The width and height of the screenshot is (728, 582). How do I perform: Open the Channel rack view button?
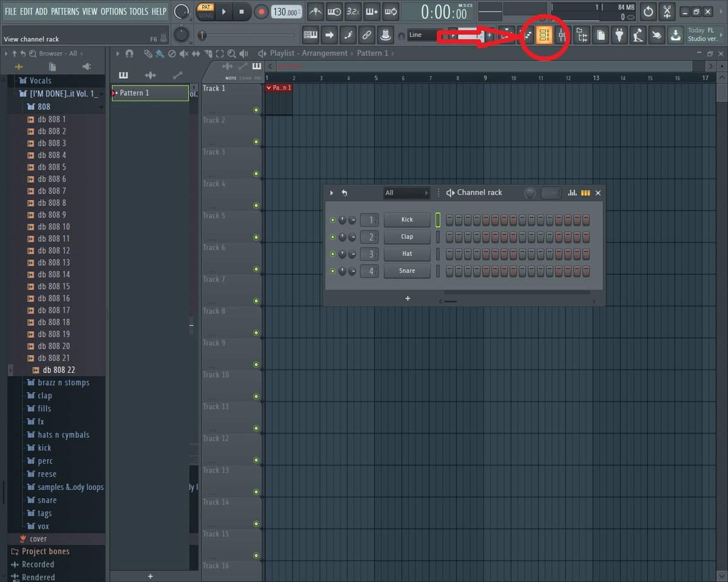(544, 35)
